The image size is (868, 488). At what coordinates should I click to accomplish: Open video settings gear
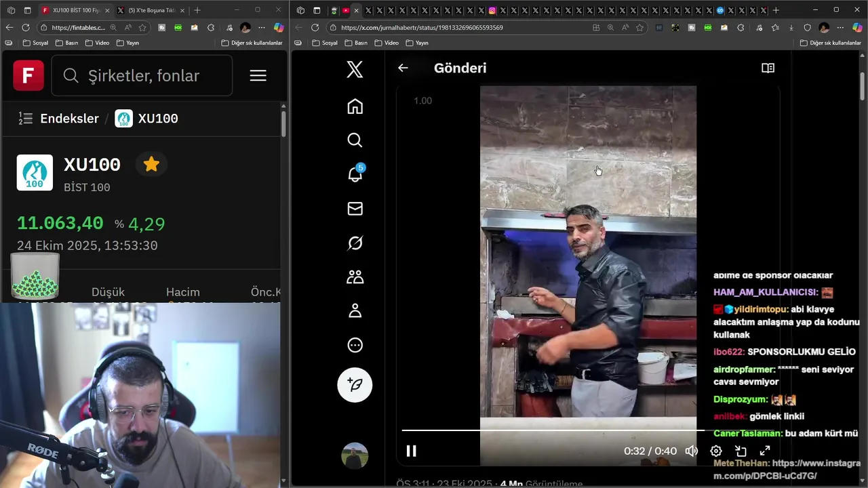point(716,451)
